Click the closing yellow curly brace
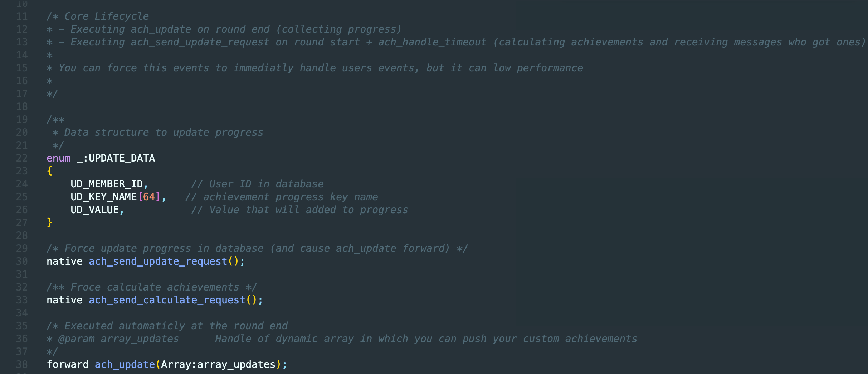 click(49, 223)
